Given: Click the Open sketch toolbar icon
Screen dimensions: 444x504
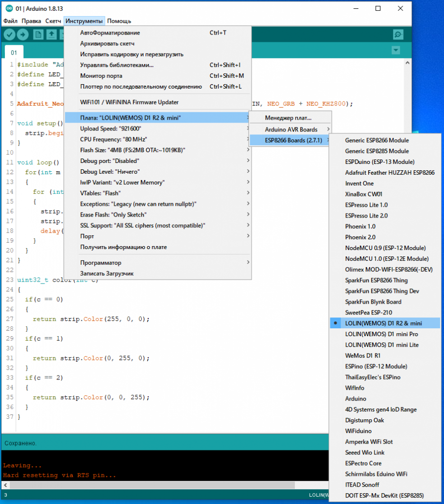Looking at the screenshot, I should point(51,34).
